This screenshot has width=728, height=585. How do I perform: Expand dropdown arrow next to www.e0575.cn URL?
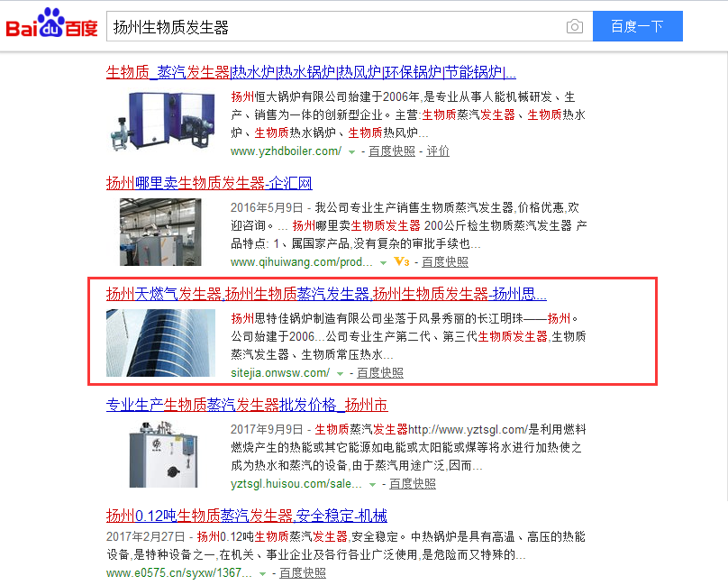[x=262, y=574]
